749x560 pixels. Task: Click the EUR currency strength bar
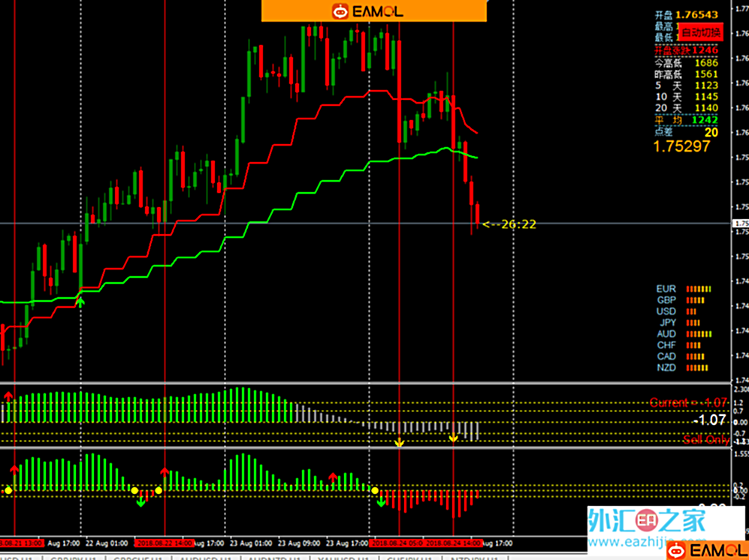(699, 289)
